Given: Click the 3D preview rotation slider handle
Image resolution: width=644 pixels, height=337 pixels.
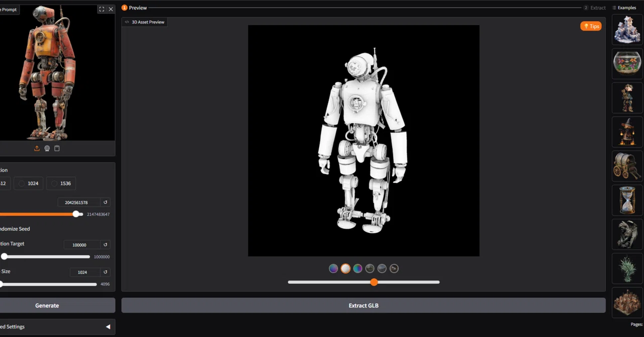Looking at the screenshot, I should click(x=374, y=282).
